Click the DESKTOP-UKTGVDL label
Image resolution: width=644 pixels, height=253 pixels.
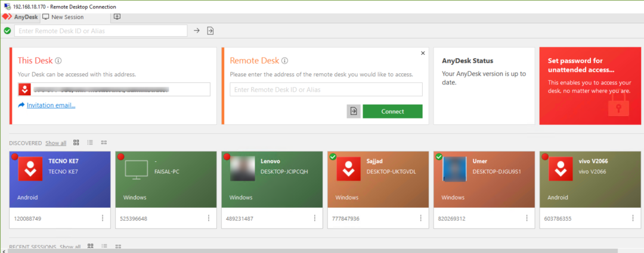[x=391, y=172]
